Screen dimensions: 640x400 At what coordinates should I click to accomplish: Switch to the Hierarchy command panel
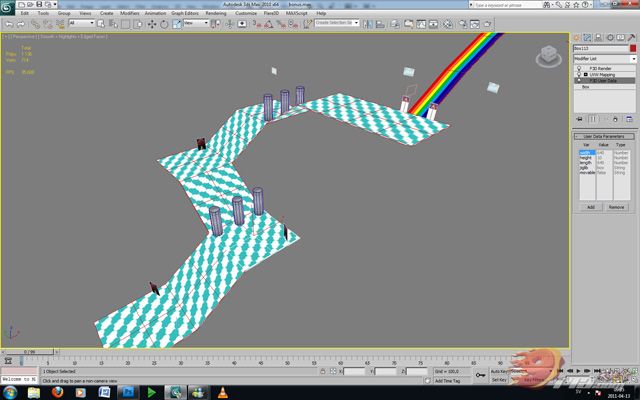point(598,37)
